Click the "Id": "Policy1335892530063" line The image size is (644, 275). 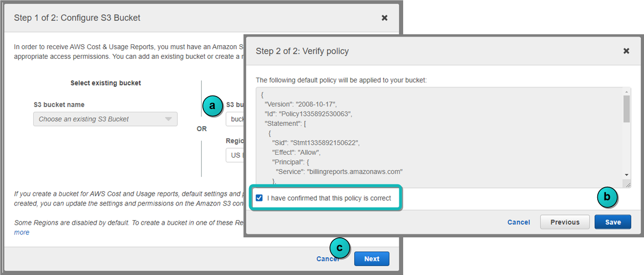pyautogui.click(x=308, y=114)
